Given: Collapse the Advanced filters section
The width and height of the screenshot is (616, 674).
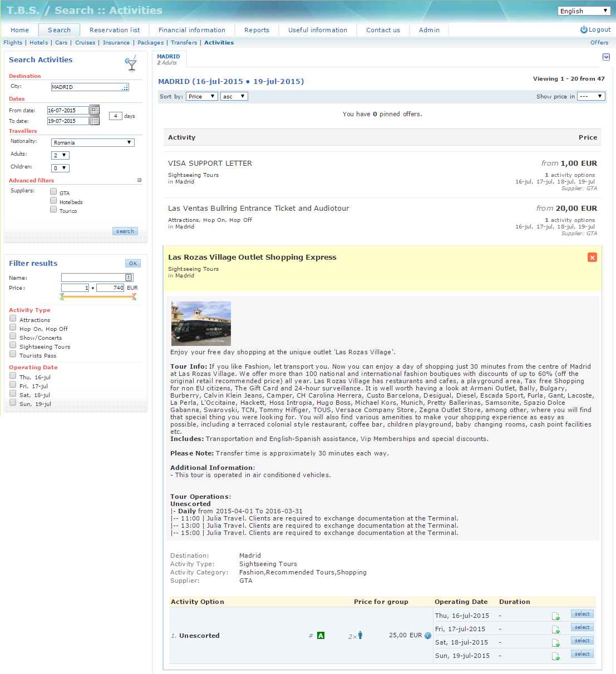Looking at the screenshot, I should coord(139,180).
